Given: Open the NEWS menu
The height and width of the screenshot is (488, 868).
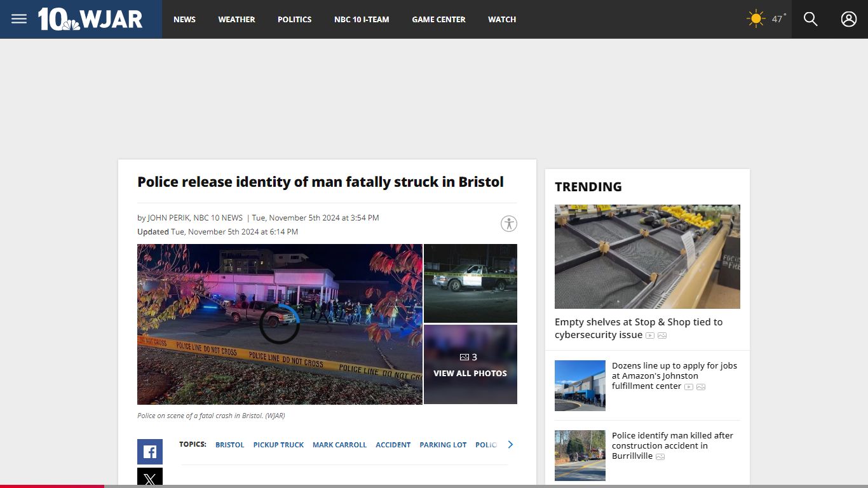Looking at the screenshot, I should pos(184,20).
